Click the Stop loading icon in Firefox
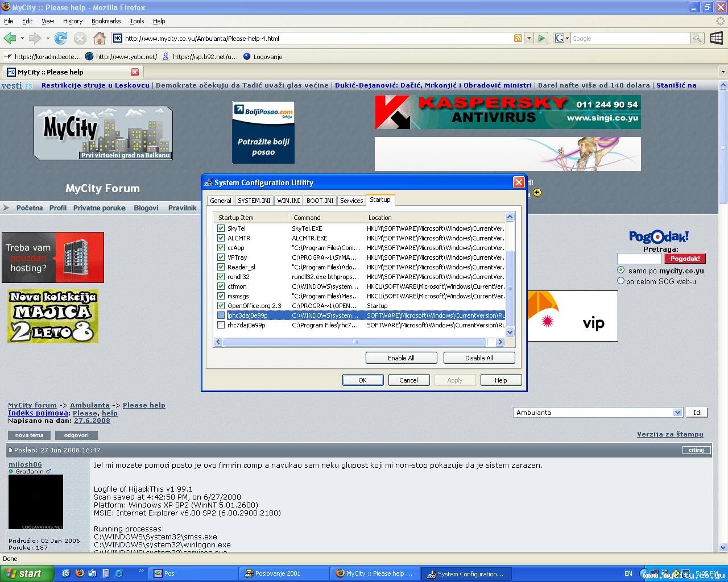The height and width of the screenshot is (582, 728). (x=80, y=38)
